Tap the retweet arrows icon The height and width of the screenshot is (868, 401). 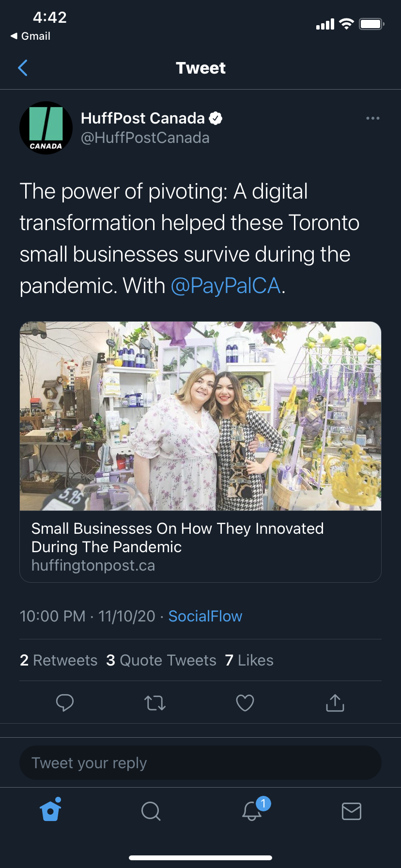click(155, 702)
